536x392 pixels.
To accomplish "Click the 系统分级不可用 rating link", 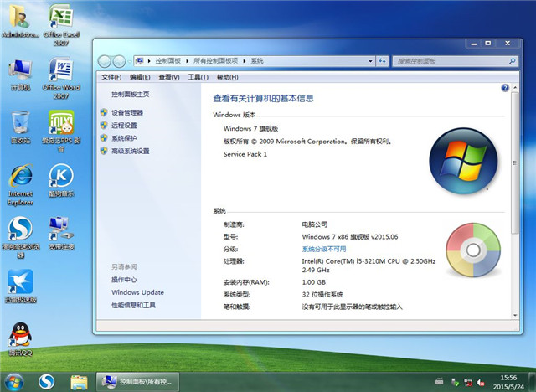I will 324,249.
